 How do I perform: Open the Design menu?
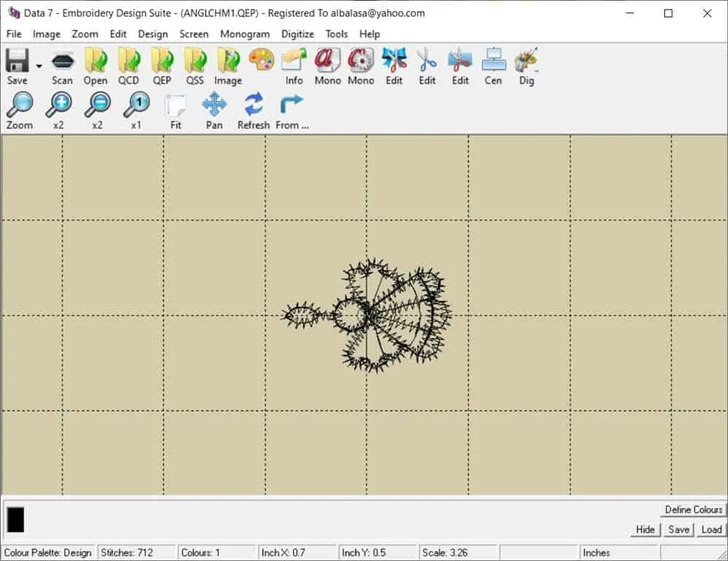(x=153, y=34)
